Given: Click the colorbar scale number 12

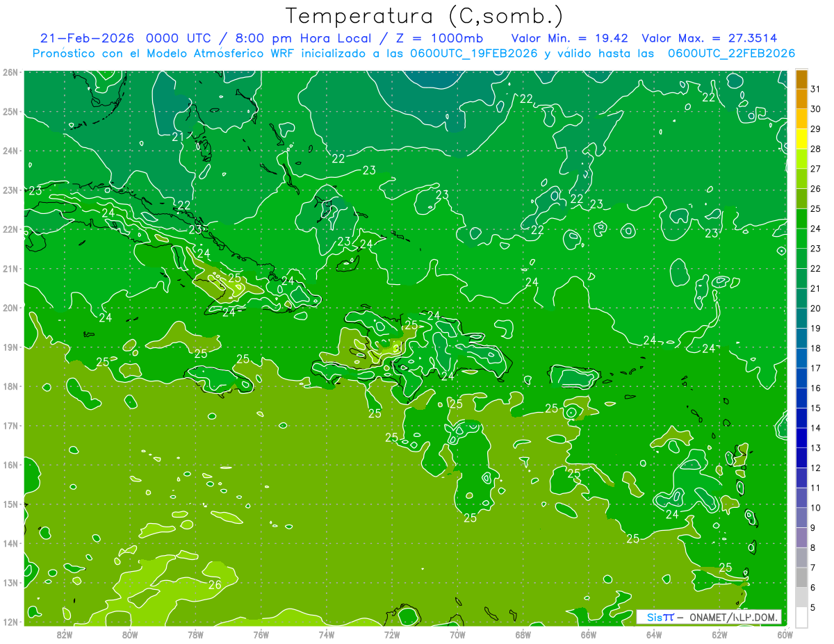Looking at the screenshot, I should point(815,468).
